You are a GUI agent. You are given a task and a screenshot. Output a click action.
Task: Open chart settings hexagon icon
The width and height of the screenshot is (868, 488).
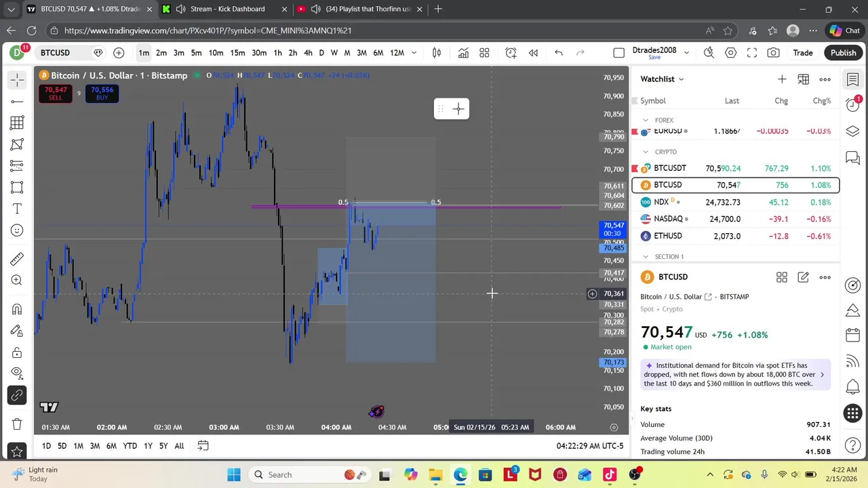click(730, 53)
